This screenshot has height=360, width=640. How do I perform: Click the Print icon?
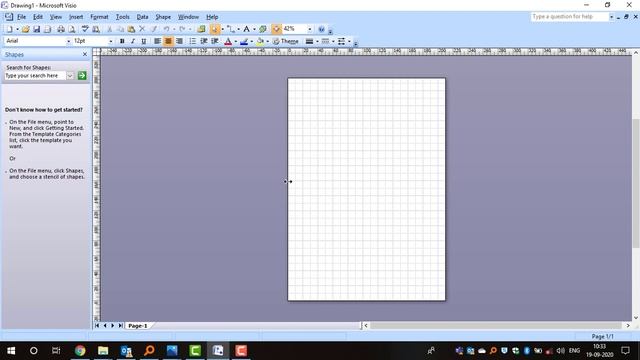[61, 29]
